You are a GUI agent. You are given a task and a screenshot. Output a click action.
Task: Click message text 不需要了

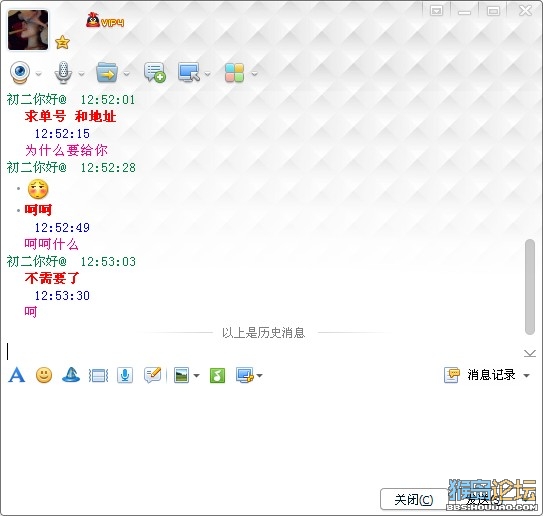[52, 278]
